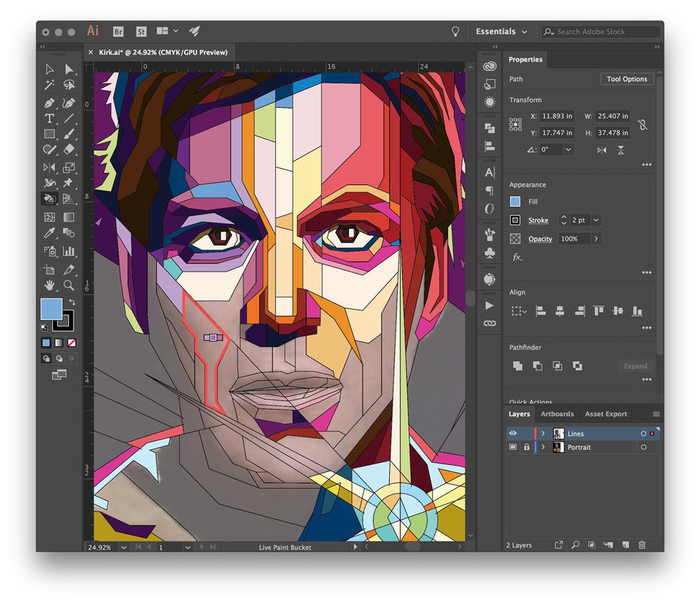Viewport: 700px width, 603px height.
Task: Open the Essentials workspace dropdown
Action: pyautogui.click(x=500, y=32)
